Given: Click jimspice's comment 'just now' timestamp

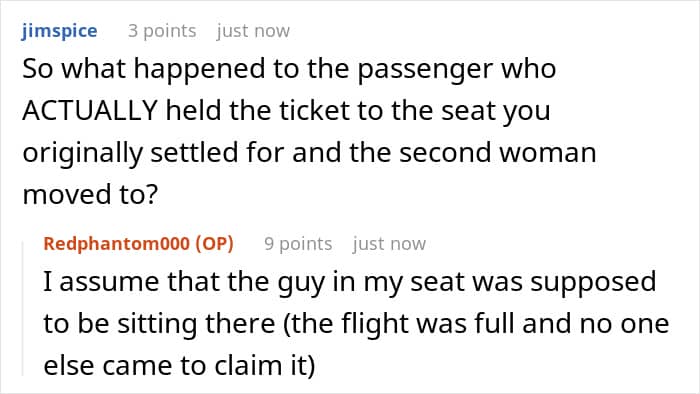Looking at the screenshot, I should pyautogui.click(x=253, y=31).
